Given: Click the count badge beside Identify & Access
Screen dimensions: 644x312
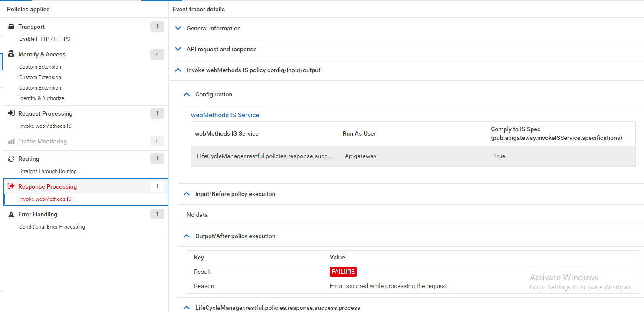Looking at the screenshot, I should [157, 54].
